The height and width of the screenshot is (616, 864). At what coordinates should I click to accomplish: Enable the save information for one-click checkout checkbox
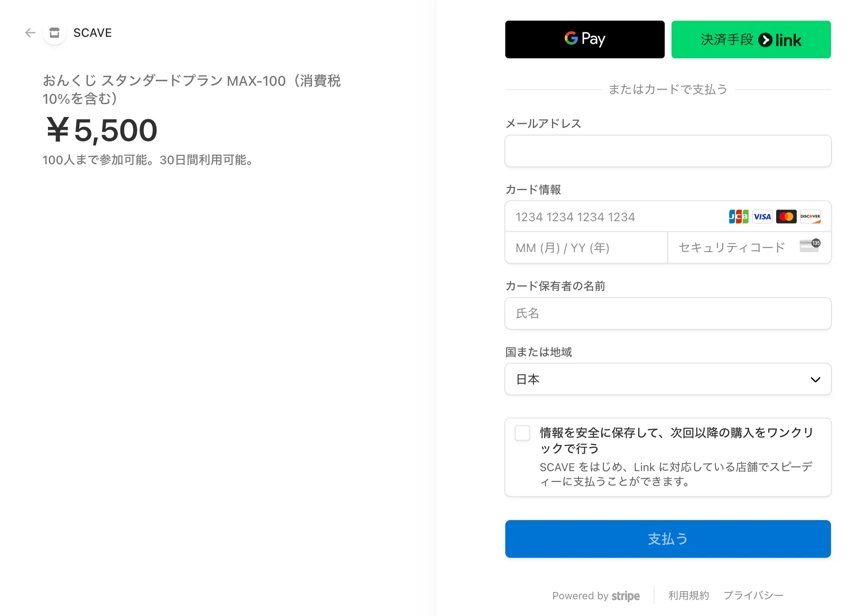tap(522, 433)
